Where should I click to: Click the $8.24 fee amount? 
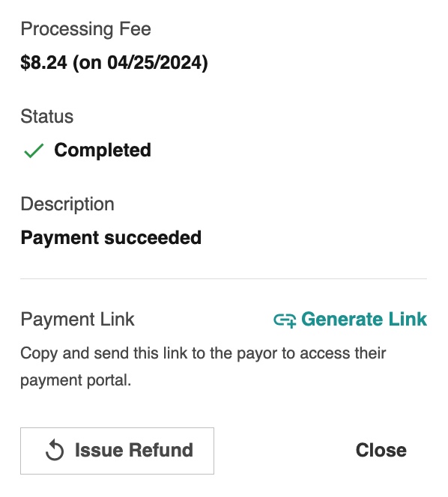(x=43, y=62)
